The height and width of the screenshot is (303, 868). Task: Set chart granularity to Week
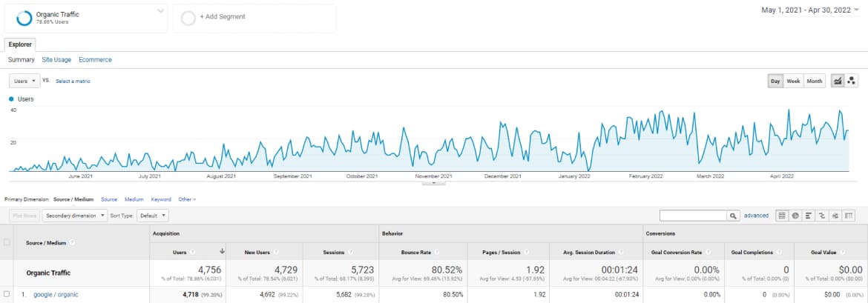click(793, 81)
